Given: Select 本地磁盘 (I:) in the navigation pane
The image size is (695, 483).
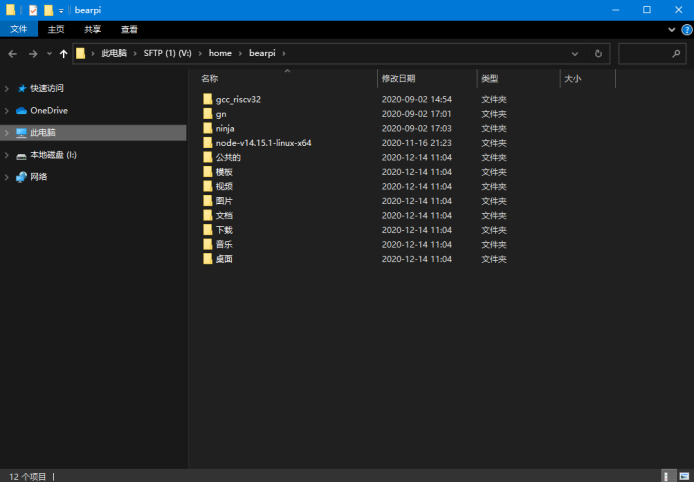Looking at the screenshot, I should pyautogui.click(x=53, y=155).
